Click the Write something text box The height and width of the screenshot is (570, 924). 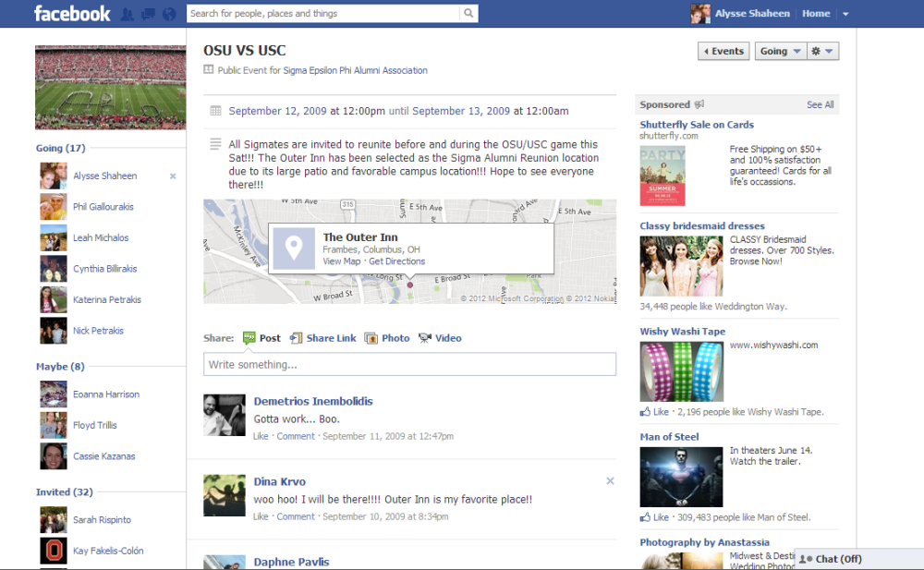[x=409, y=365]
